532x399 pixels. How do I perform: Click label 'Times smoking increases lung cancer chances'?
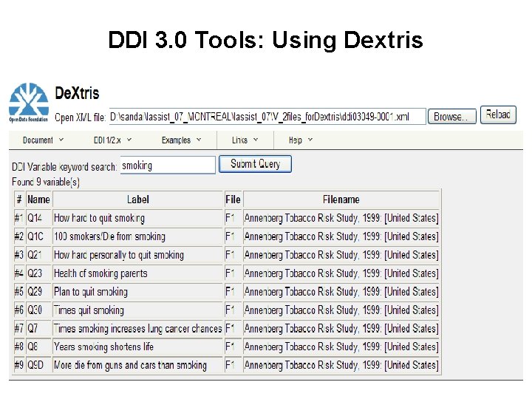pos(137,328)
